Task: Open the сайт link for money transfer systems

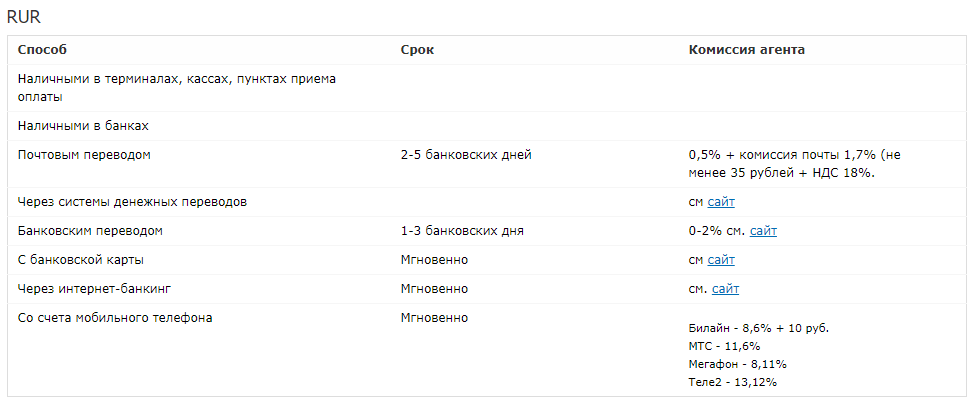Action: tap(721, 202)
